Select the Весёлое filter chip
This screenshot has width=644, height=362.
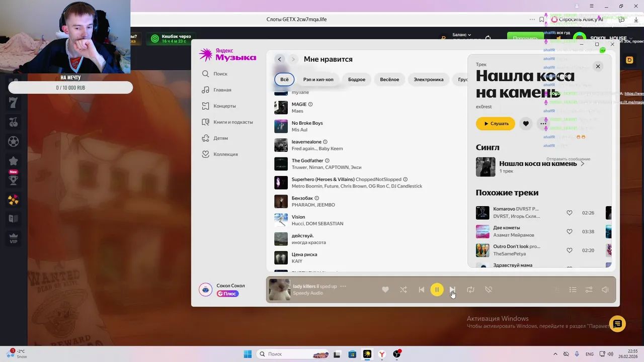click(389, 79)
